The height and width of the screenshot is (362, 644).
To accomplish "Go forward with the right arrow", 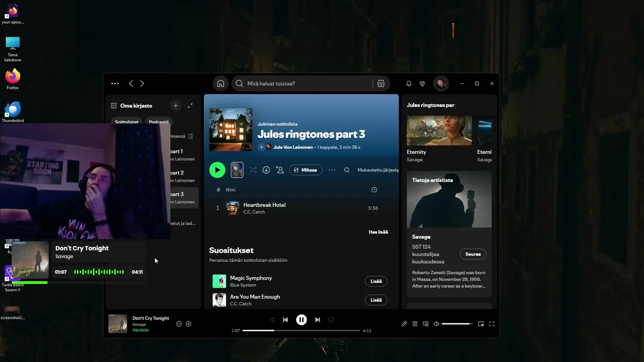I will coord(142,83).
